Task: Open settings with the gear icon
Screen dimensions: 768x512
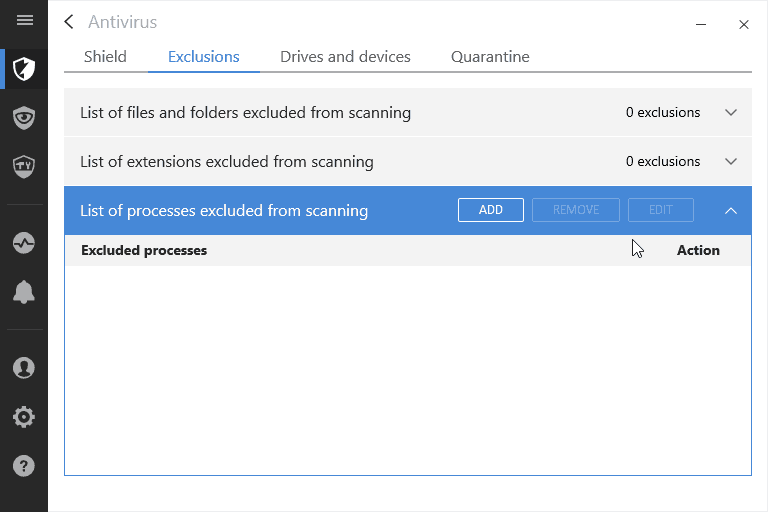Action: pyautogui.click(x=24, y=417)
